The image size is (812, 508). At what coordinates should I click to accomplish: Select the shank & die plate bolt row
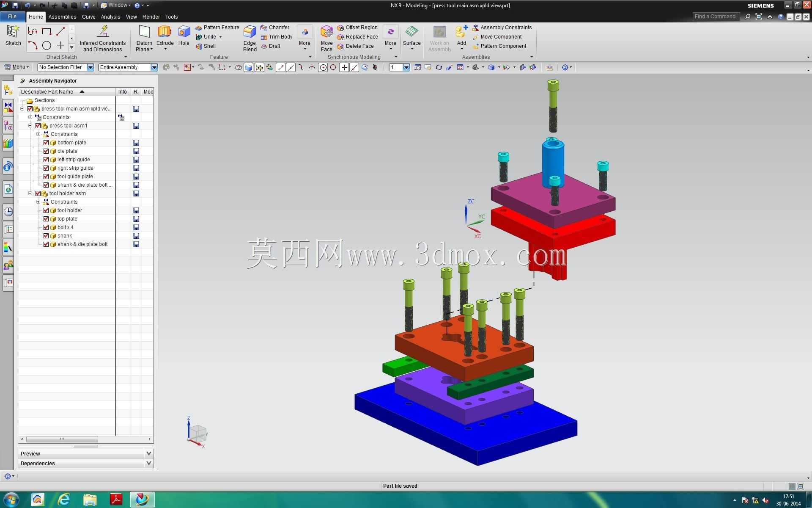82,244
